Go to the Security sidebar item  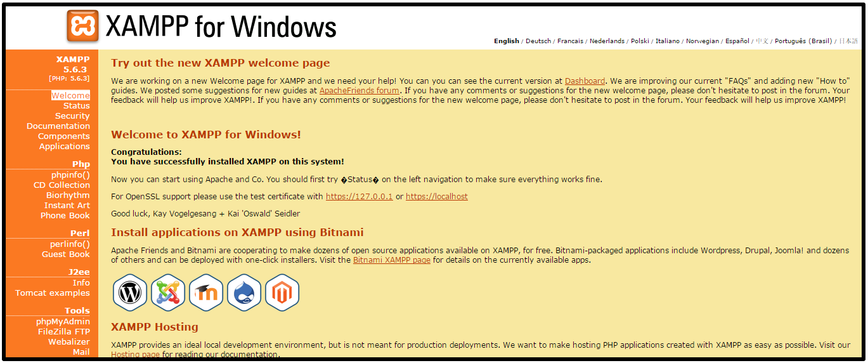(72, 116)
